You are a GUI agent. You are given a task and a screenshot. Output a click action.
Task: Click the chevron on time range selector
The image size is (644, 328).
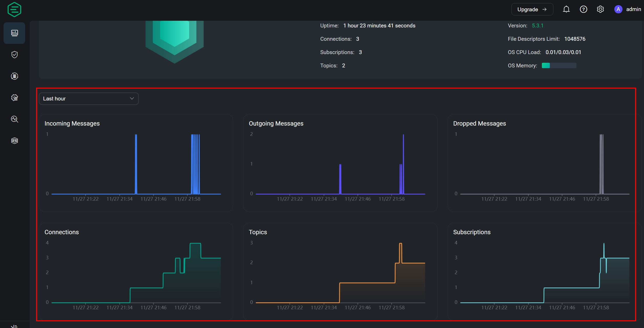(x=132, y=99)
